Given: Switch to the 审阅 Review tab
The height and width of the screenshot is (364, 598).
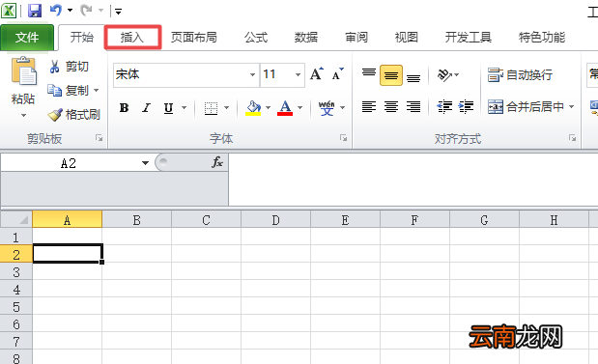Looking at the screenshot, I should click(356, 38).
